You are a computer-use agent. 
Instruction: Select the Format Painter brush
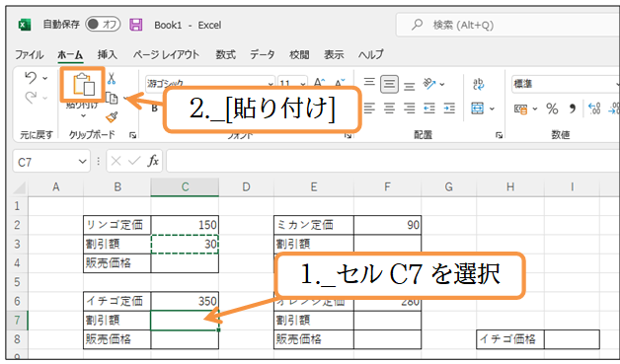[x=112, y=117]
